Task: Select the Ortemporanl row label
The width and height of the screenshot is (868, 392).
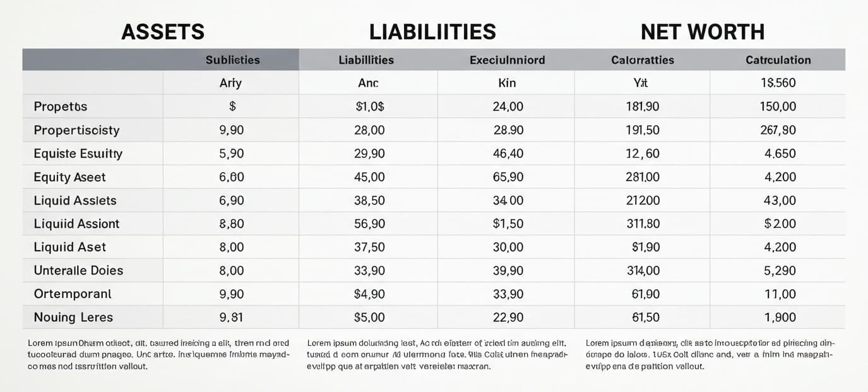Action: [x=73, y=294]
